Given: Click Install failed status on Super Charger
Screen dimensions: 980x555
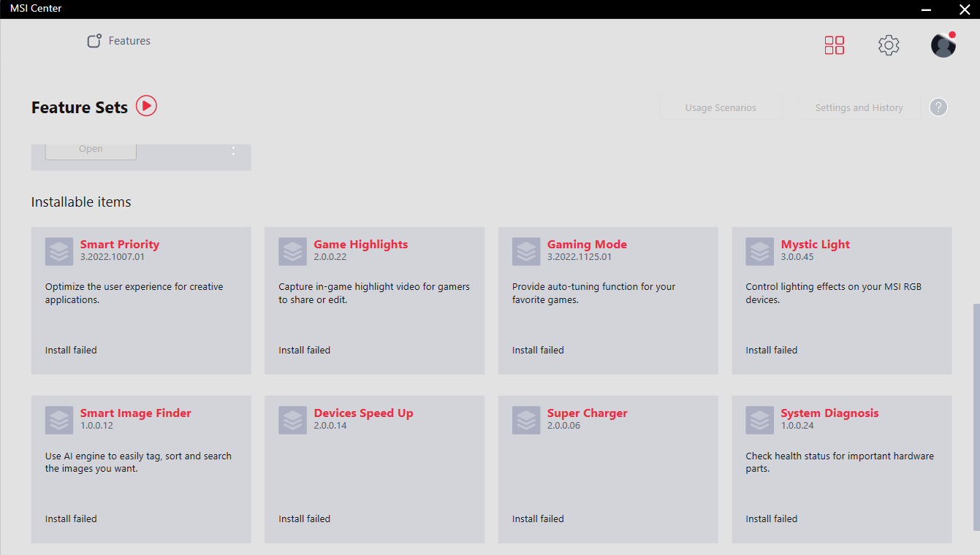Looking at the screenshot, I should coord(538,519).
